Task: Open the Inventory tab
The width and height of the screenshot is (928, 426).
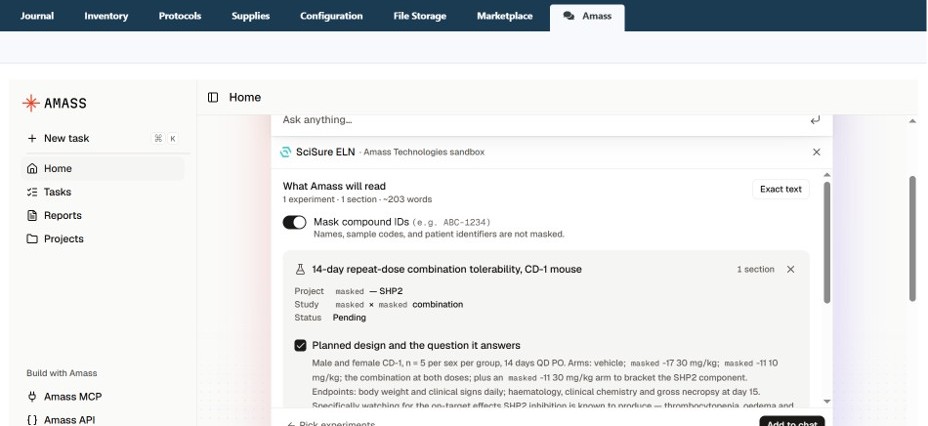Action: click(106, 16)
